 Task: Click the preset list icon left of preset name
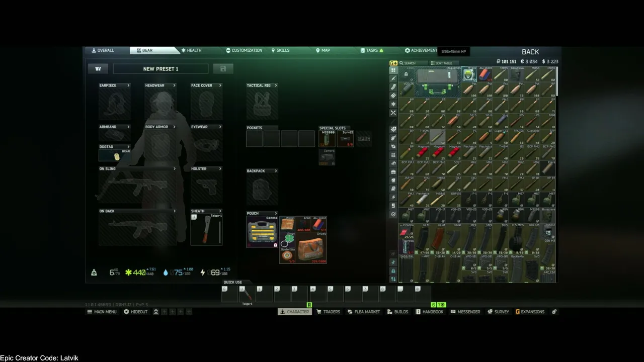(98, 69)
